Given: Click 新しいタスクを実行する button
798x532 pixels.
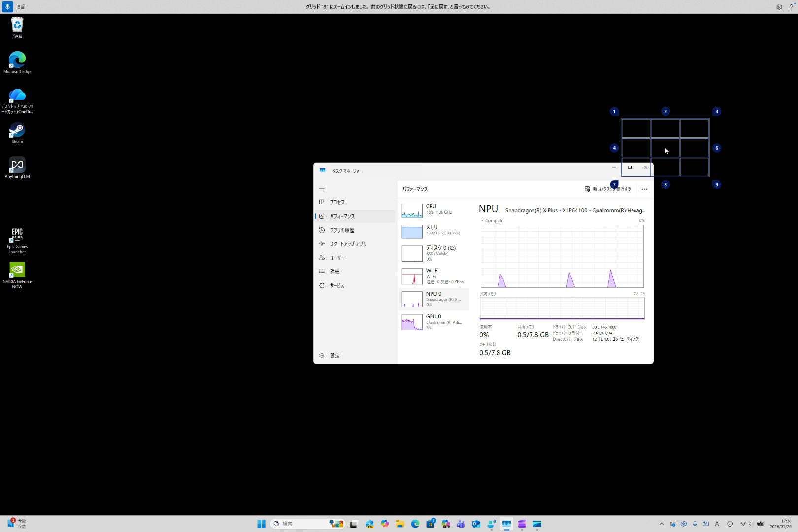Looking at the screenshot, I should coord(608,189).
